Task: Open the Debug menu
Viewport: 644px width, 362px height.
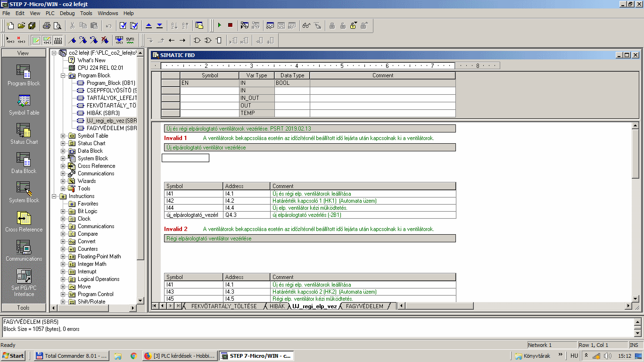Action: [67, 13]
